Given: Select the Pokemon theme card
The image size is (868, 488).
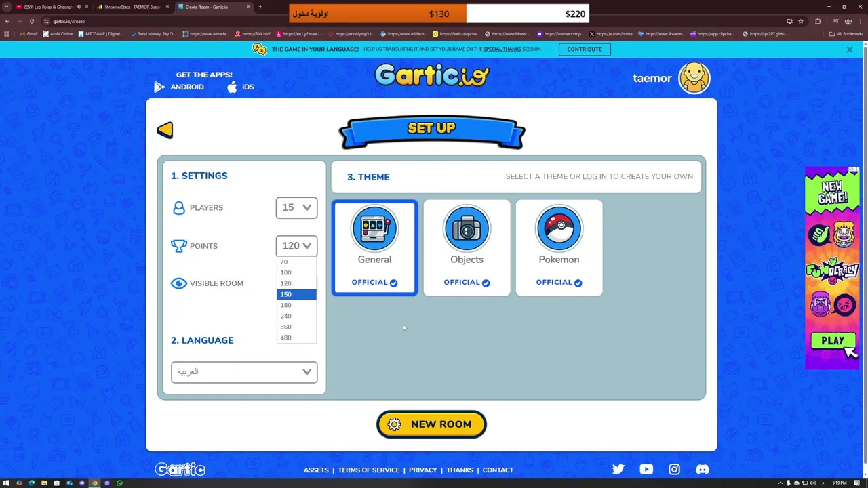Looking at the screenshot, I should click(x=559, y=247).
